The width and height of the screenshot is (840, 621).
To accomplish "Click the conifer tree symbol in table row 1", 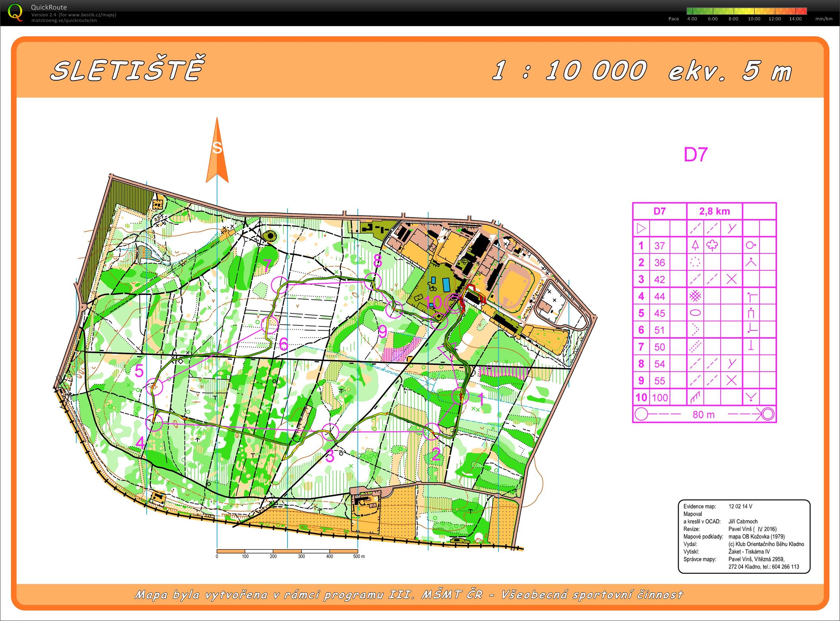I will tap(695, 245).
